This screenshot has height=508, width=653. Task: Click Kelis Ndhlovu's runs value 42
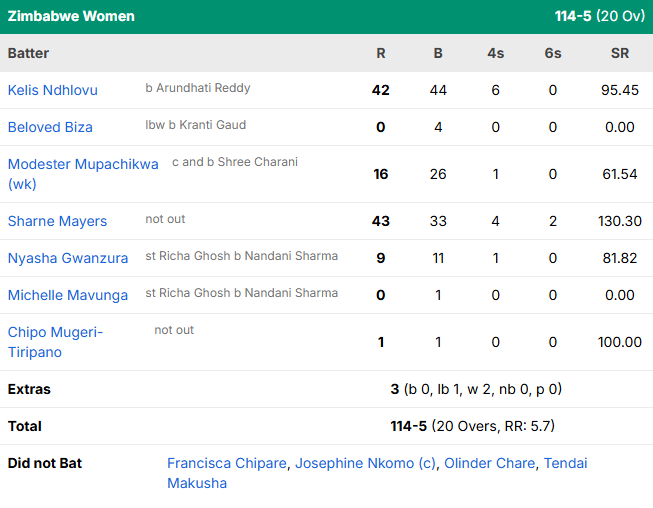tap(381, 90)
